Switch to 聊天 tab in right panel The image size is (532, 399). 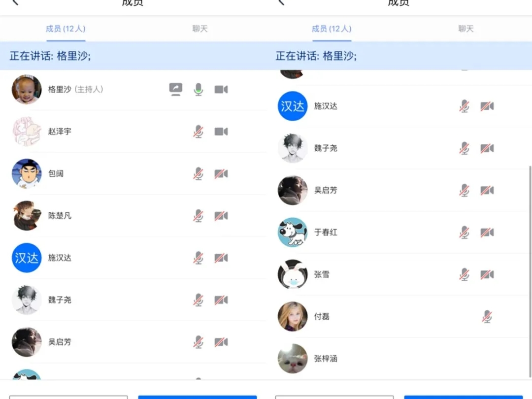click(465, 29)
